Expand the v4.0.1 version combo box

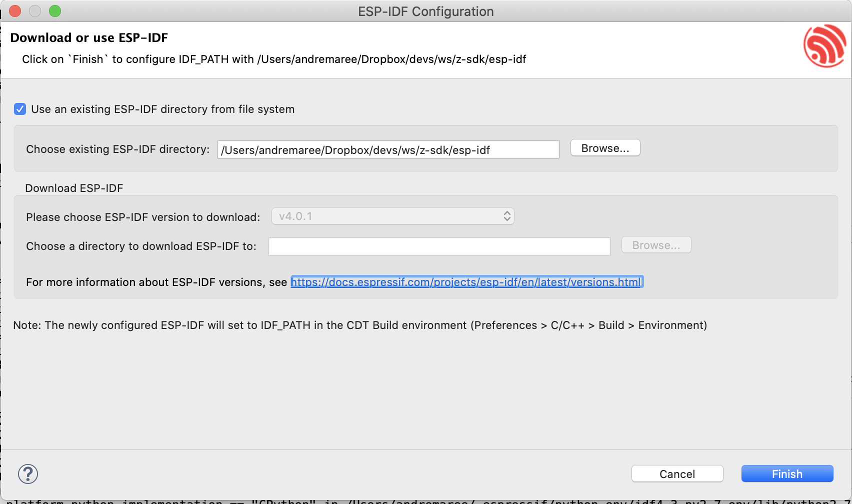392,216
